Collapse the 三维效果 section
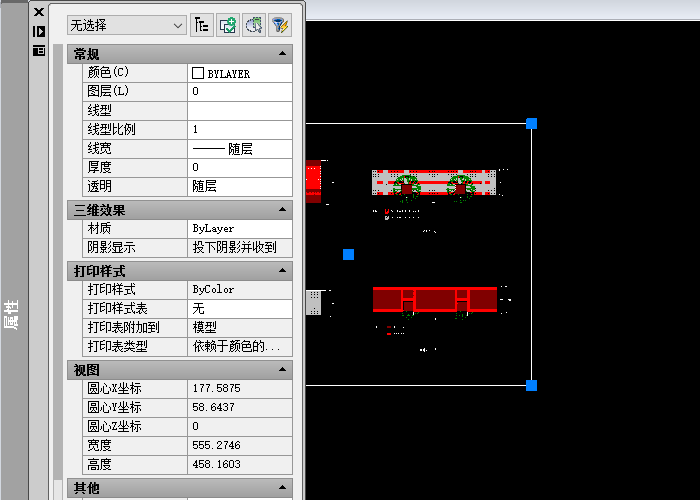 283,210
